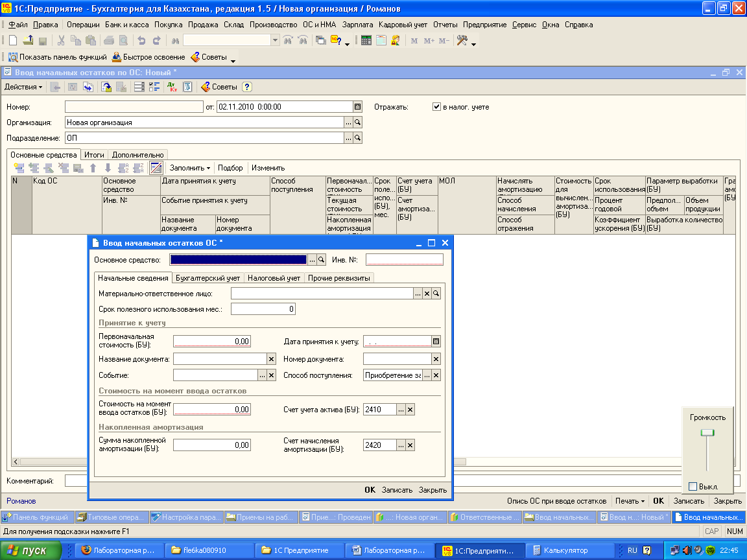Open the Банк и касса menu
Screen dimensions: 747x560
pyautogui.click(x=126, y=25)
